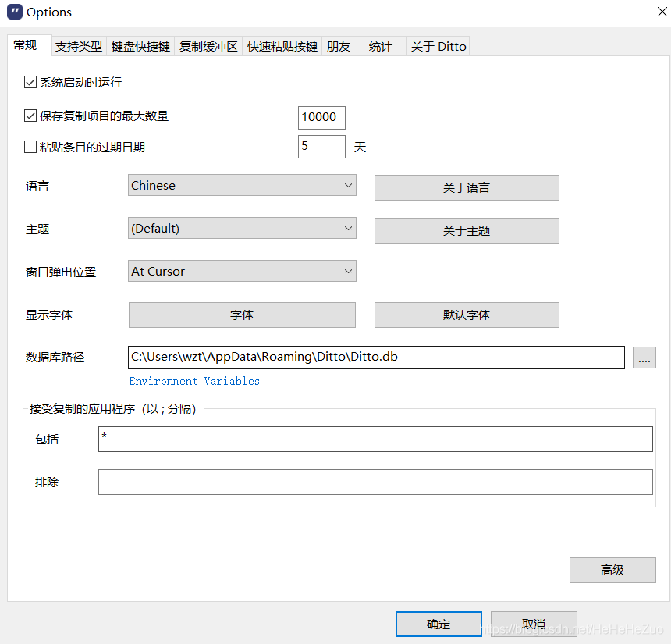
Task: Open the 统计 tab
Action: click(385, 46)
